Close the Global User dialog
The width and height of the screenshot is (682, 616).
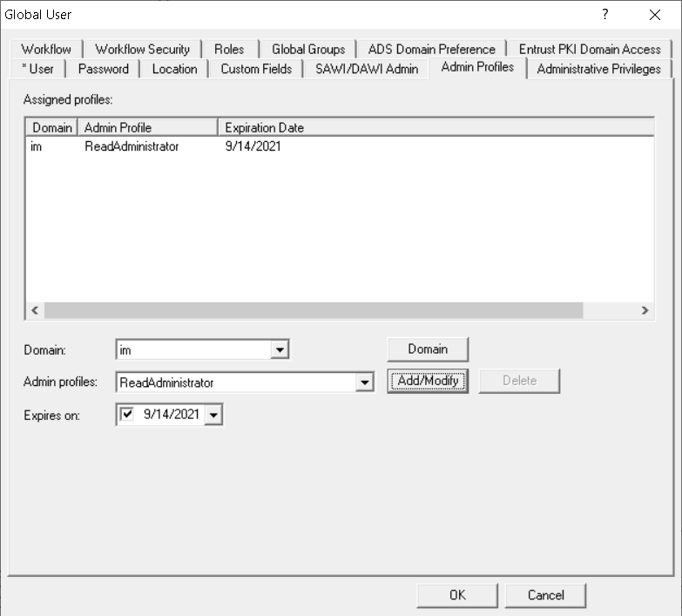pyautogui.click(x=655, y=15)
